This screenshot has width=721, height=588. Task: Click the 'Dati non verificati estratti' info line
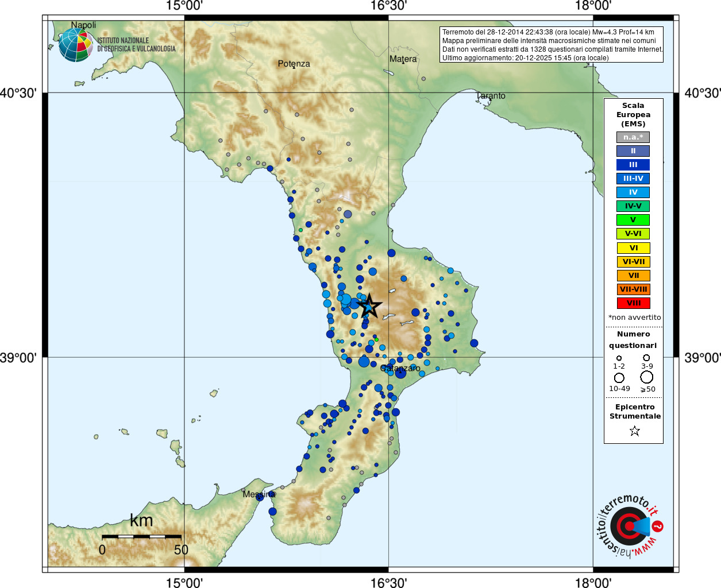pyautogui.click(x=552, y=49)
